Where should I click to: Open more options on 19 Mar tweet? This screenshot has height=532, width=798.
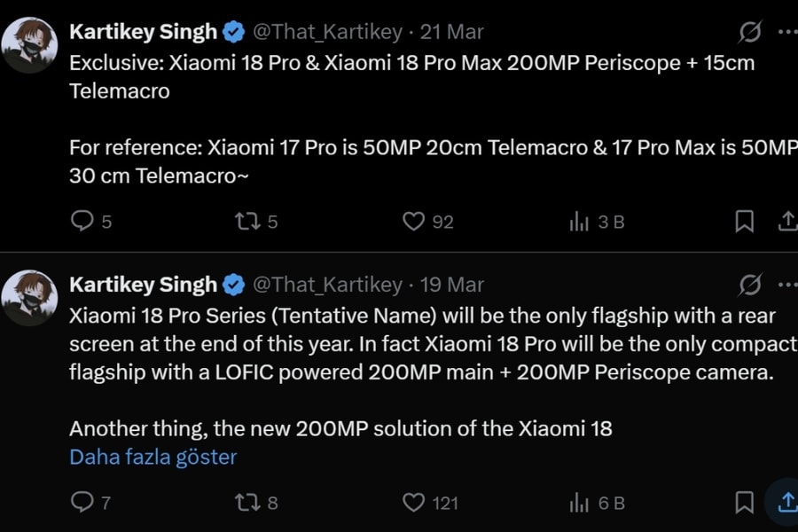pyautogui.click(x=786, y=284)
